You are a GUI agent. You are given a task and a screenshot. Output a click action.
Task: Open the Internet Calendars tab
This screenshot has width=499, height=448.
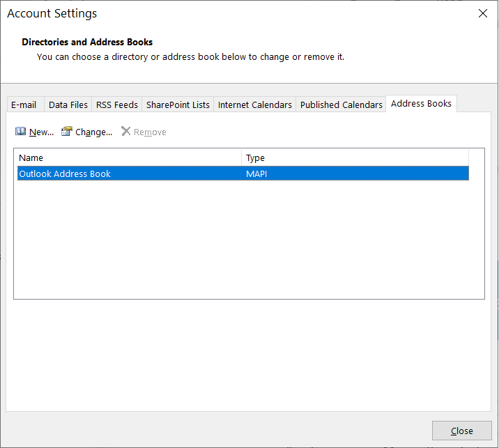(x=255, y=105)
